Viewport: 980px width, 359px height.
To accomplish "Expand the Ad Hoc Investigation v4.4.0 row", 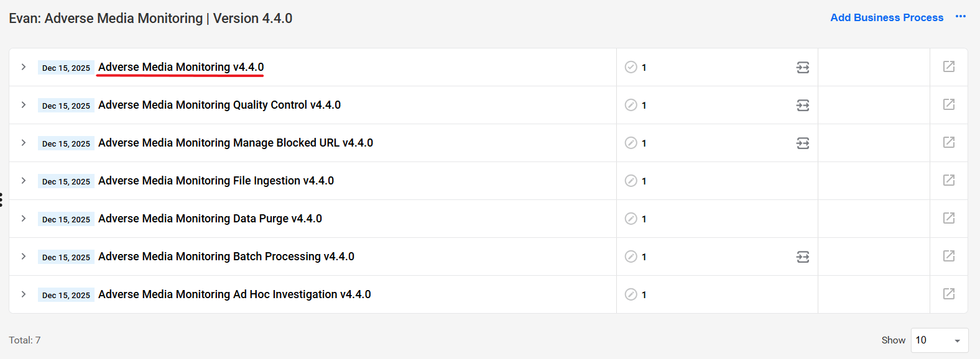I will (x=24, y=294).
